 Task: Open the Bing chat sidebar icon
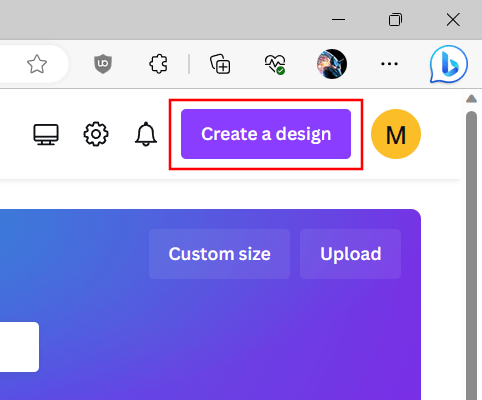[x=448, y=64]
